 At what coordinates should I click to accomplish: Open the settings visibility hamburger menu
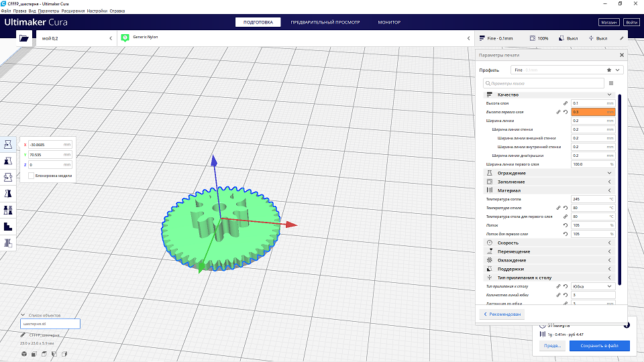coord(610,83)
